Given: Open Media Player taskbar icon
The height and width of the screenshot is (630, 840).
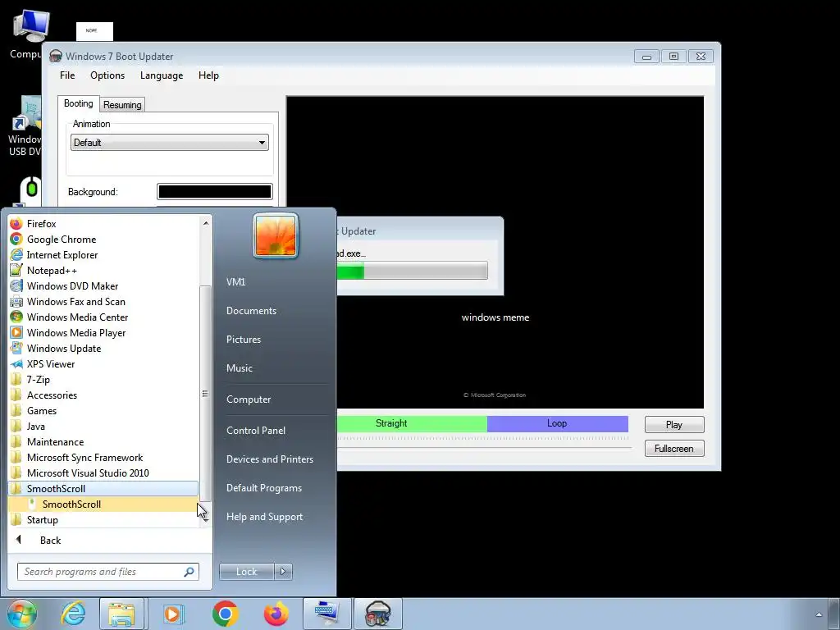Looking at the screenshot, I should [x=172, y=614].
